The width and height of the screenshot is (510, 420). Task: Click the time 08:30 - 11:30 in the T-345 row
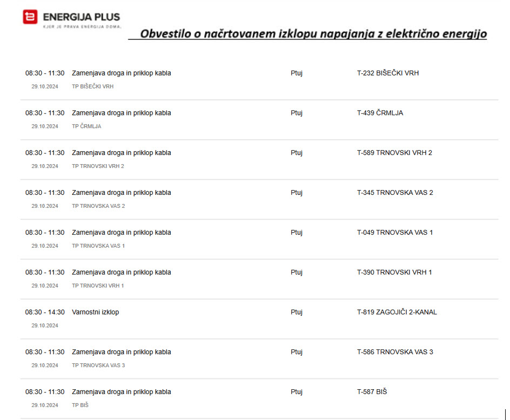pyautogui.click(x=45, y=193)
